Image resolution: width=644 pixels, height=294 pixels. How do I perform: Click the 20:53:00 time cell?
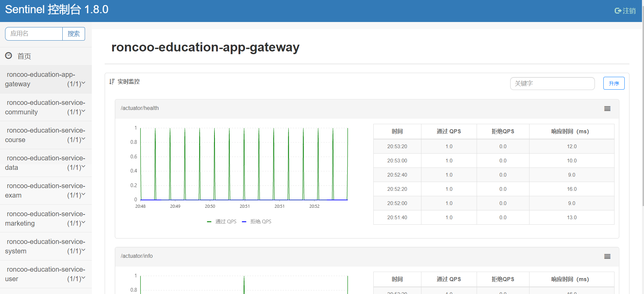tap(397, 161)
